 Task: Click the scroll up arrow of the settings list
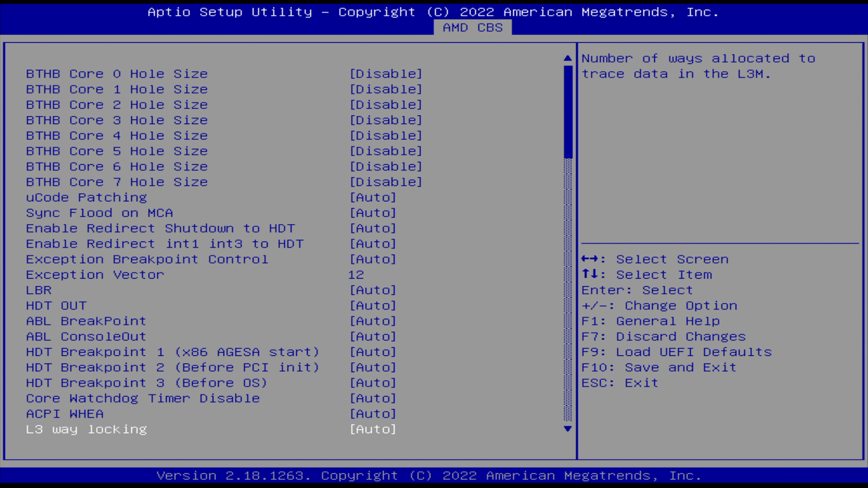568,58
